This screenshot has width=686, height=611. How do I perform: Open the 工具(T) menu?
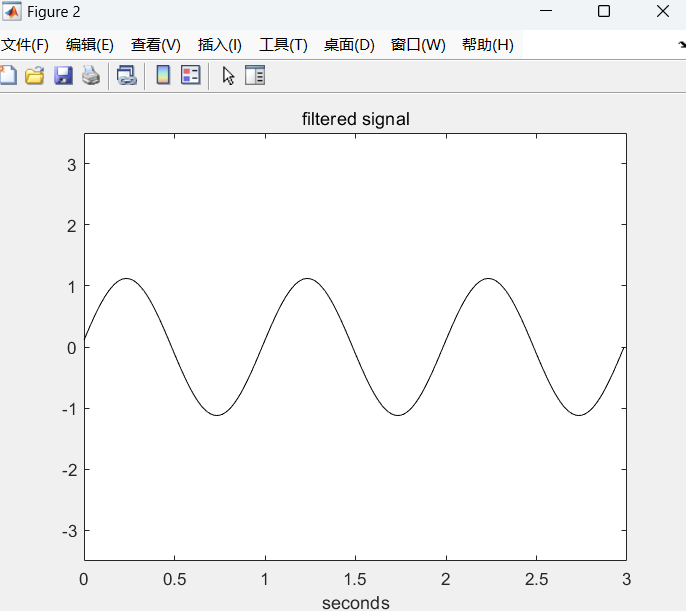tap(284, 45)
